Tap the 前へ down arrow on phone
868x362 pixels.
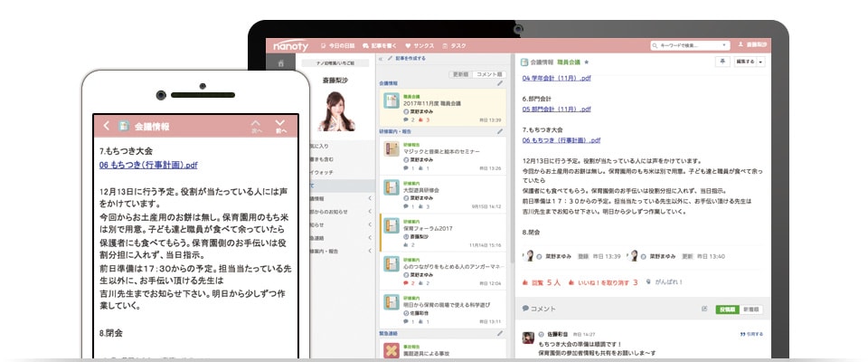pyautogui.click(x=280, y=126)
